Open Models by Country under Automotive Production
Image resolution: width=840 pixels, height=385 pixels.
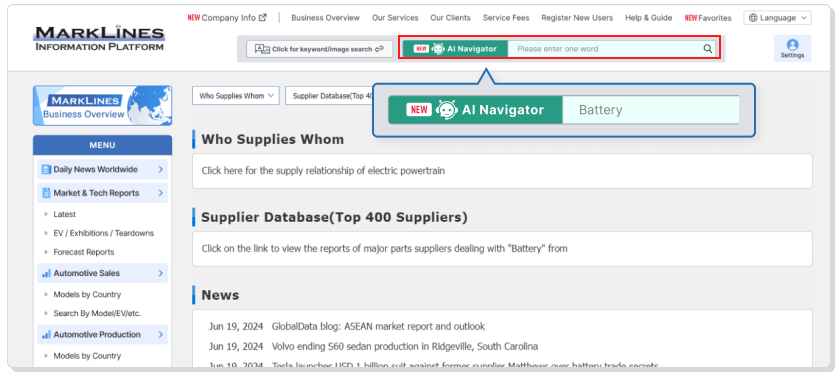tap(87, 356)
